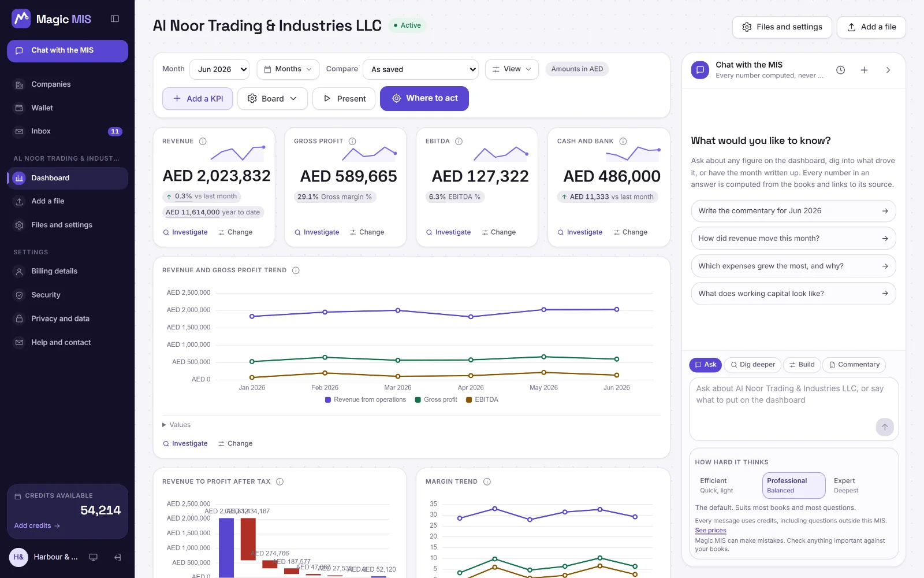Click the EBITDA info icon
The height and width of the screenshot is (578, 924).
coord(459,141)
